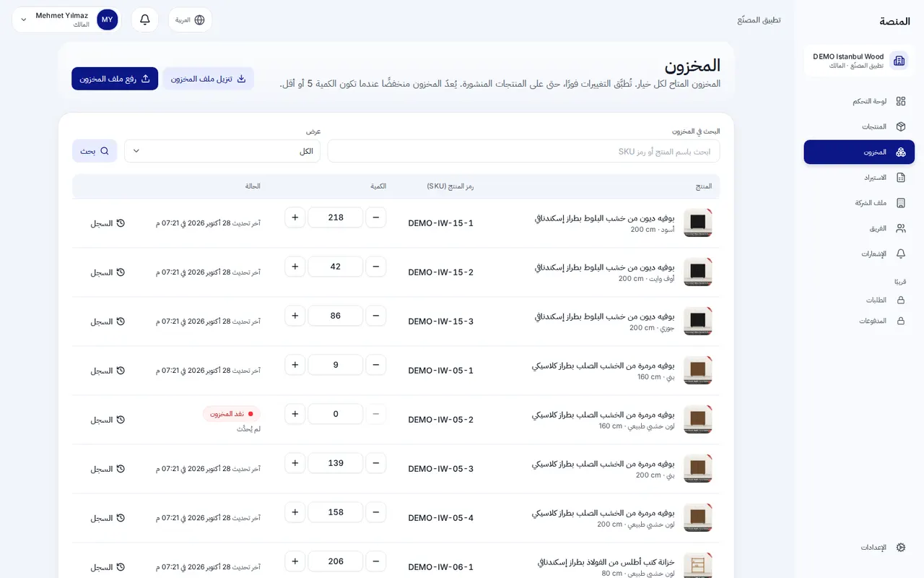Viewport: 924px width, 578px height.
Task: Click quantity field showing 139
Action: pyautogui.click(x=336, y=463)
